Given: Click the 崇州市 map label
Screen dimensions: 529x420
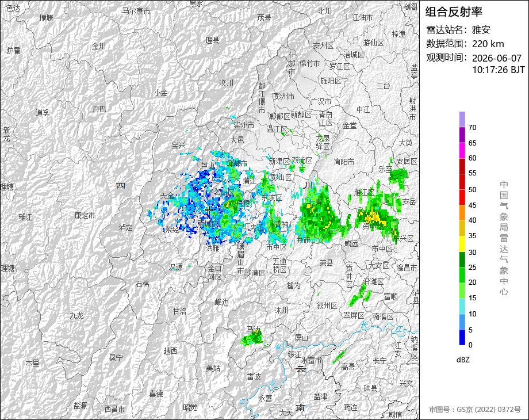Looking at the screenshot, I should [244, 125].
